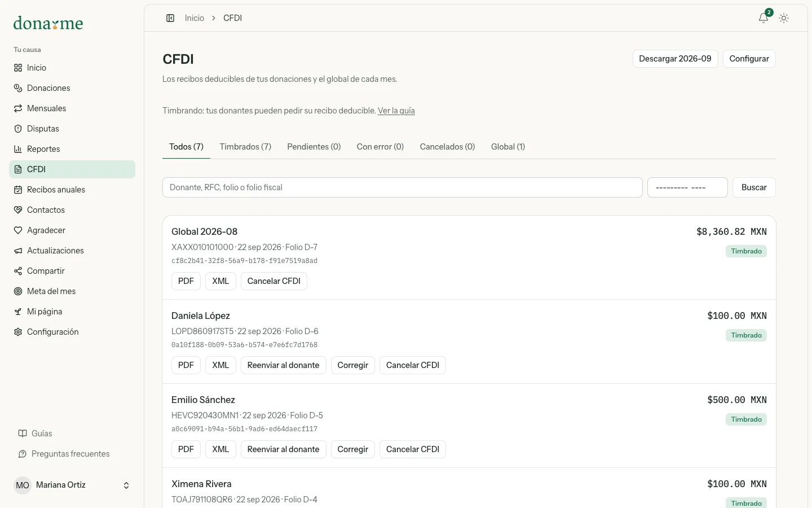812x508 pixels.
Task: Click the Actualizaciones megaphone icon
Action: click(x=18, y=251)
